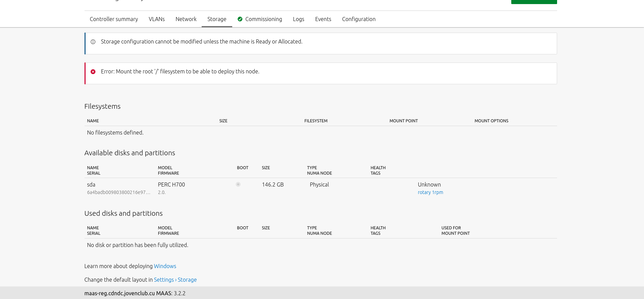This screenshot has height=299, width=644.
Task: Select the Storage tab
Action: click(x=217, y=19)
